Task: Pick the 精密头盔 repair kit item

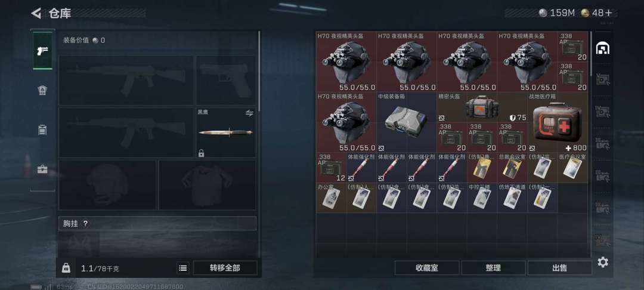Action: coord(482,107)
